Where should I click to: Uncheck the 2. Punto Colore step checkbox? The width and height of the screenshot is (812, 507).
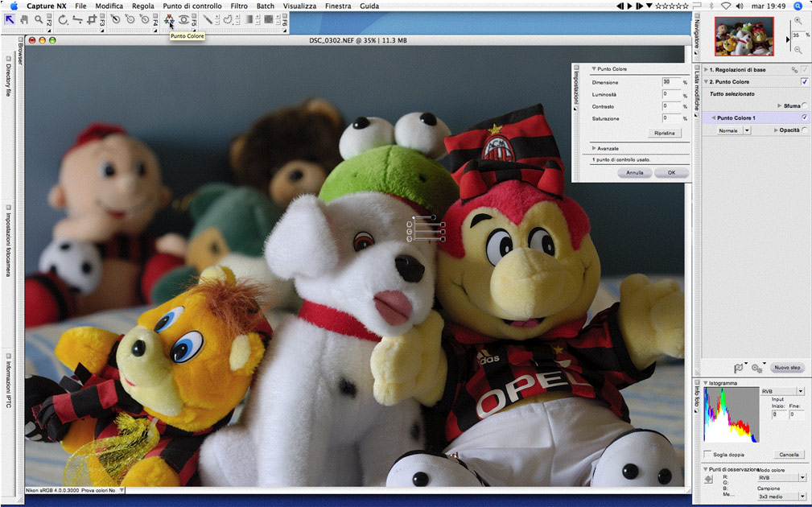[x=804, y=82]
